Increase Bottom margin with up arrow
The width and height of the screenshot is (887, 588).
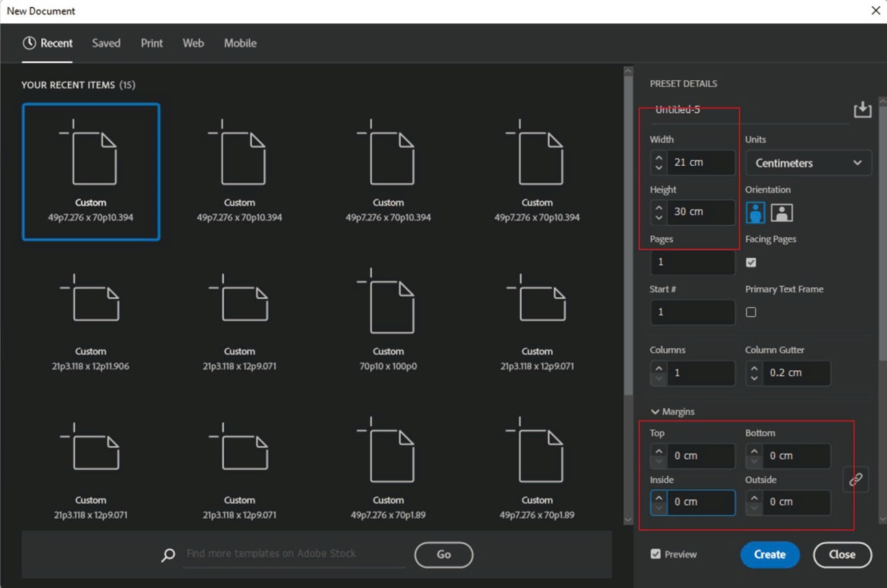pos(754,451)
